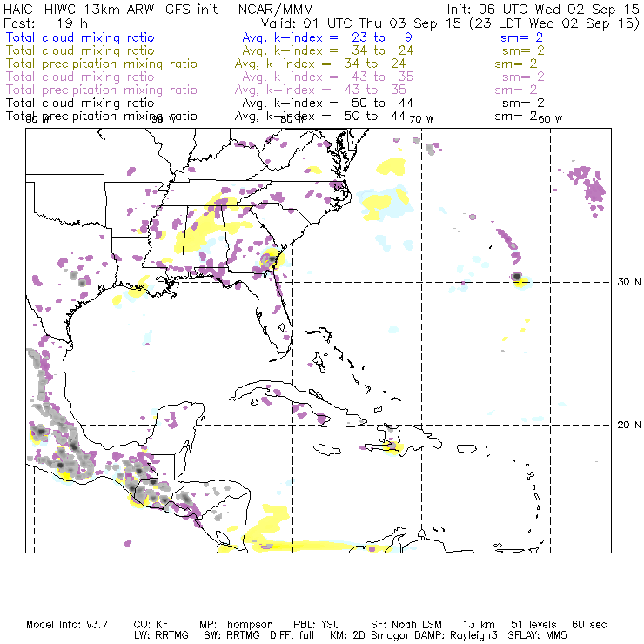
Task: Select the "51 levels" footer text
Action: 533,625
